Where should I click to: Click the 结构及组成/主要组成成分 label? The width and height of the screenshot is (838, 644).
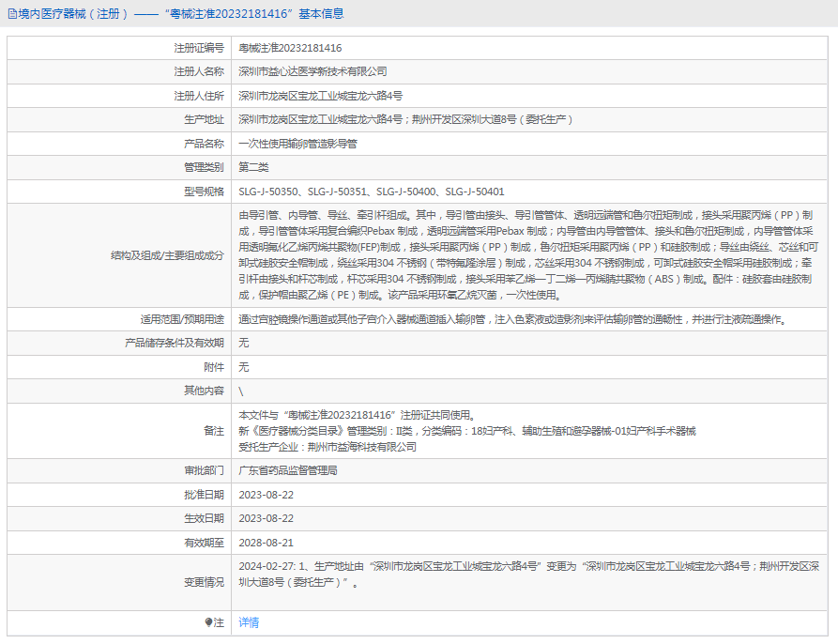pyautogui.click(x=167, y=255)
